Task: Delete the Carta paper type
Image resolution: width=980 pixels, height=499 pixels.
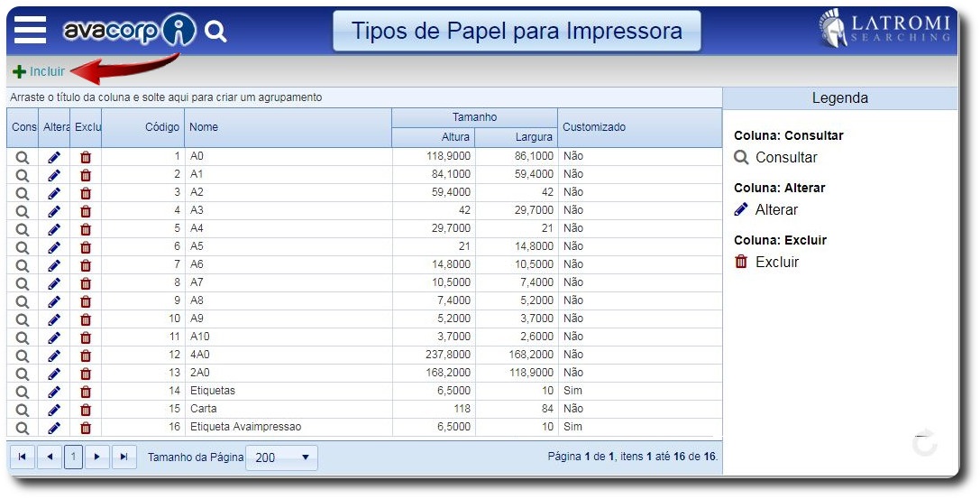Action: tap(86, 411)
